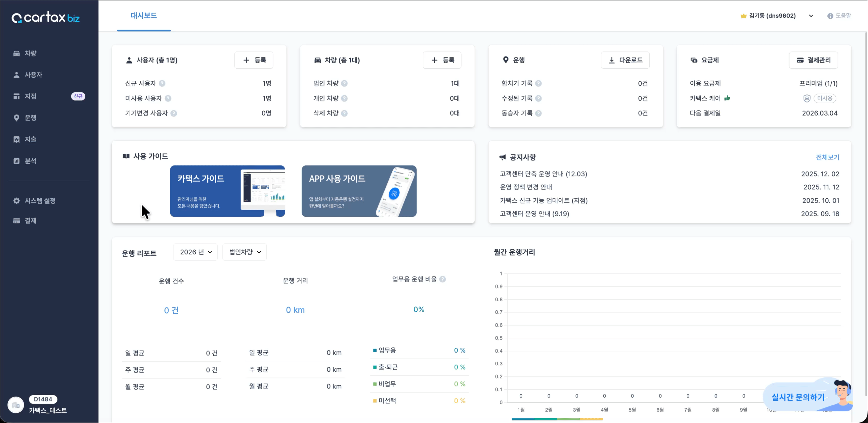Click the question mark next to 합치기 기록
The height and width of the screenshot is (423, 868).
coord(538,83)
